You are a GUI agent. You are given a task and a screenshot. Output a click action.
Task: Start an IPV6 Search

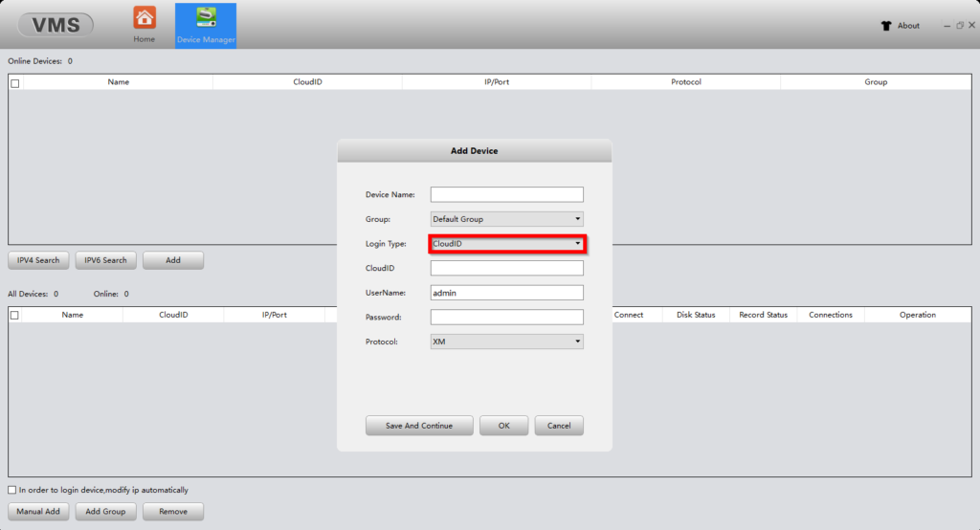click(x=105, y=260)
